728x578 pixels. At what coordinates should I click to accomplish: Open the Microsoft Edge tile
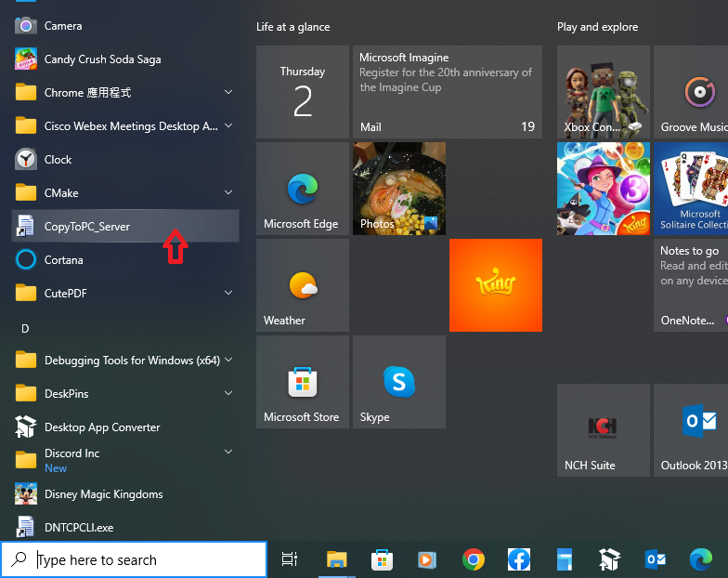point(303,189)
